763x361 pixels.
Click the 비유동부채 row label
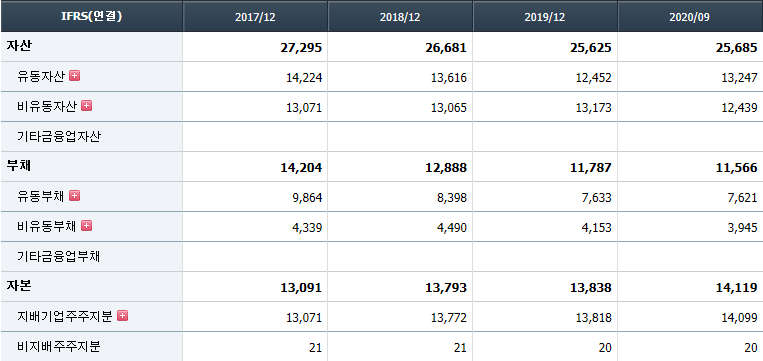[x=47, y=227]
